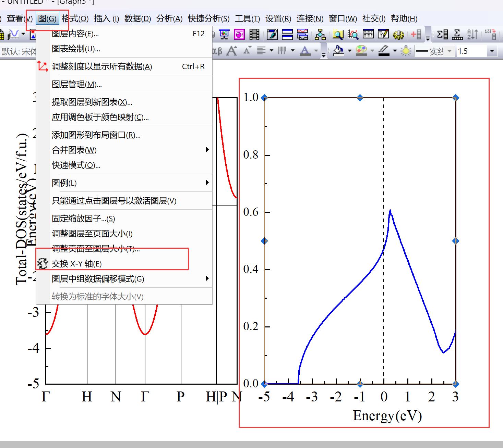
Task: Click the fill color paint bucket swatch
Action: coord(339,51)
